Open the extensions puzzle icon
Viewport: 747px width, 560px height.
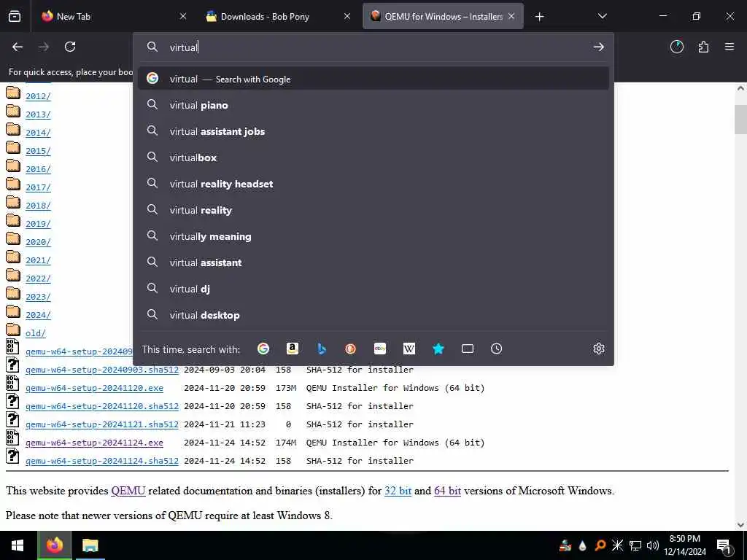pyautogui.click(x=703, y=47)
